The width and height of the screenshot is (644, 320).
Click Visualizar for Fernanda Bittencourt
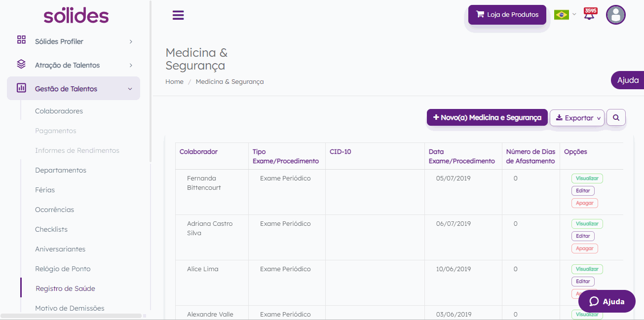click(x=587, y=178)
